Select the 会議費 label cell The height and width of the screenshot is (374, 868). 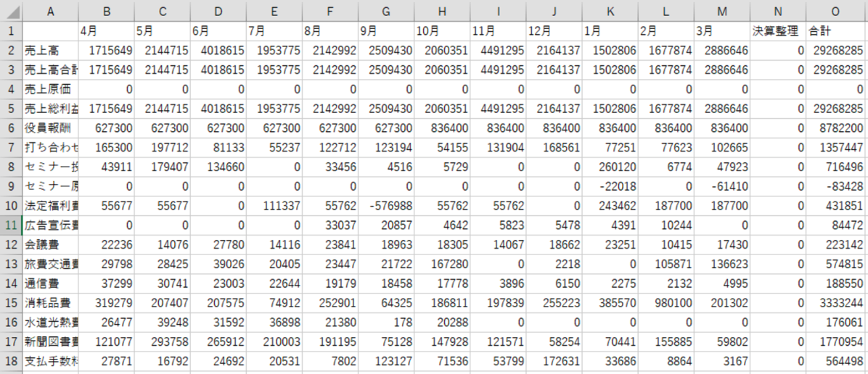coord(50,245)
